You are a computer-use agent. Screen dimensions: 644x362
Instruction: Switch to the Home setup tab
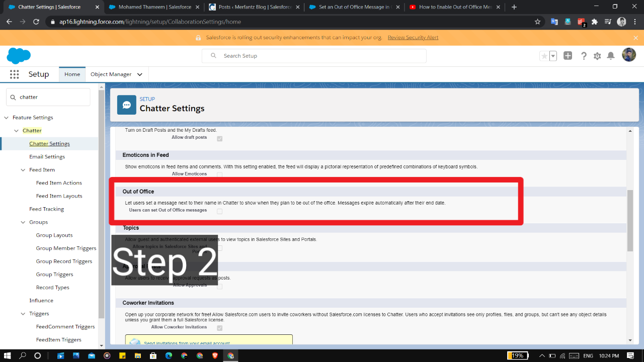72,74
